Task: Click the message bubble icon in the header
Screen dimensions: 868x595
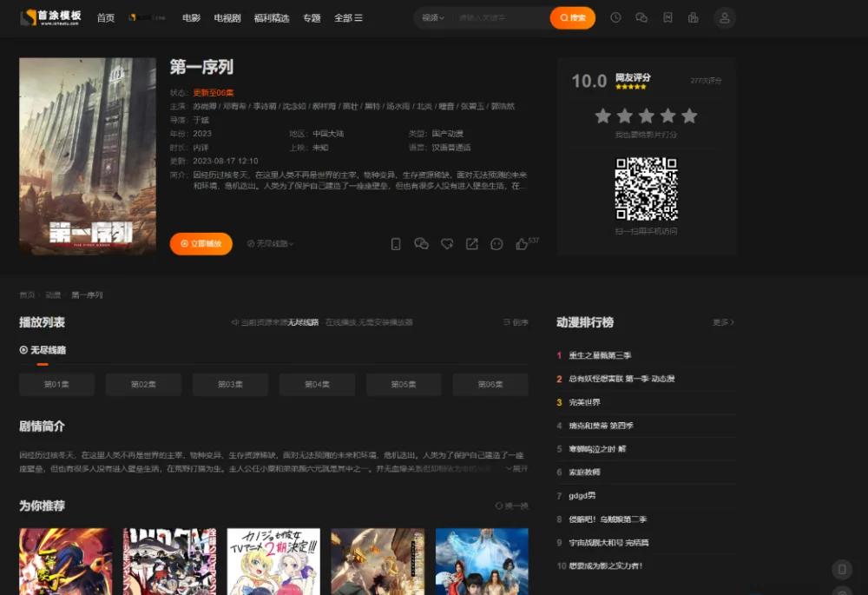Action: [641, 17]
